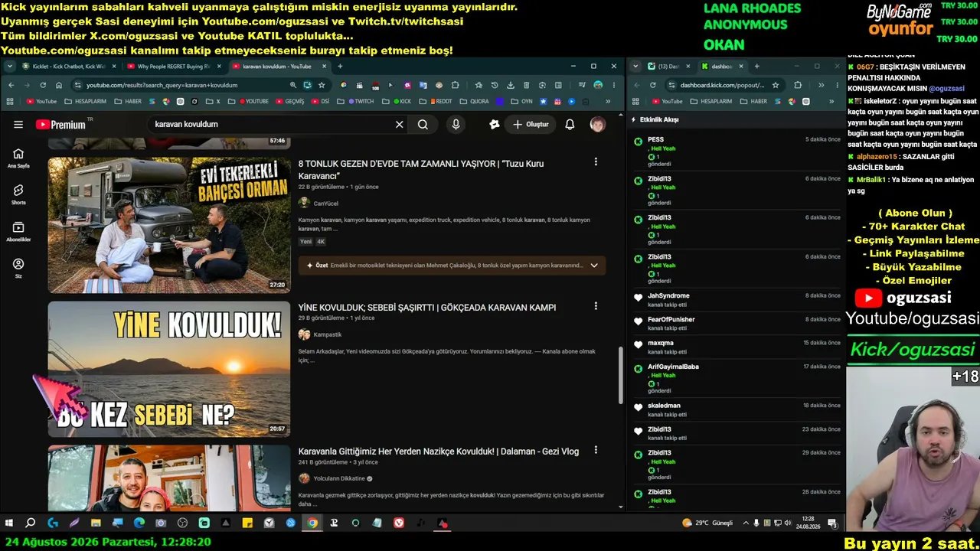This screenshot has height=551, width=980.
Task: Click ArifGayirnalBaba in the activity feed
Action: click(x=673, y=367)
